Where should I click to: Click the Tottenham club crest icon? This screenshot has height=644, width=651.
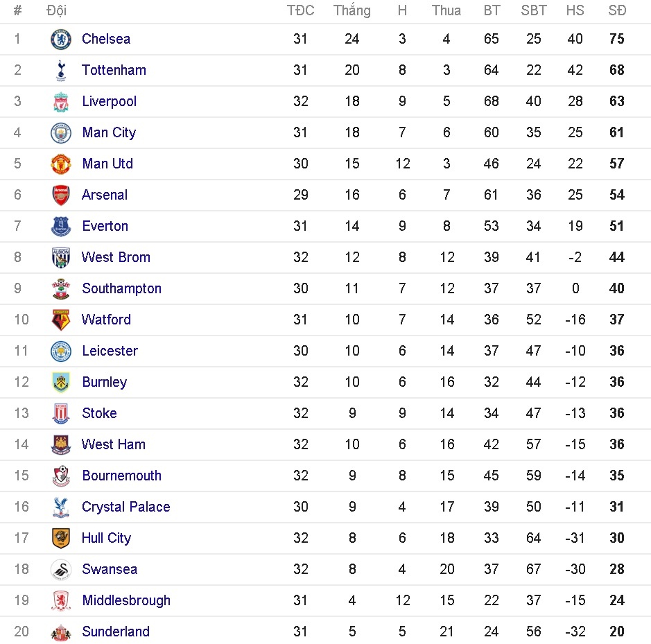point(61,71)
